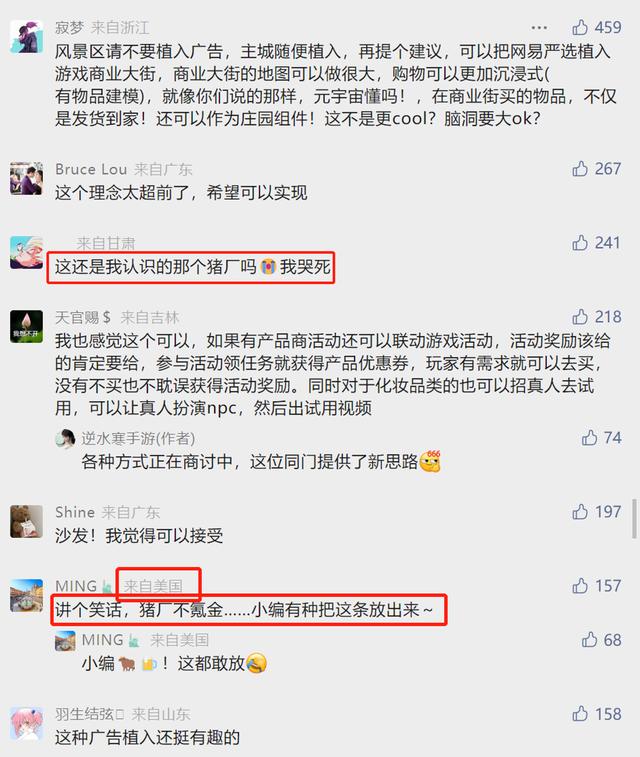The image size is (640, 757).
Task: Click MING's username on top-level comment
Action: [76, 586]
